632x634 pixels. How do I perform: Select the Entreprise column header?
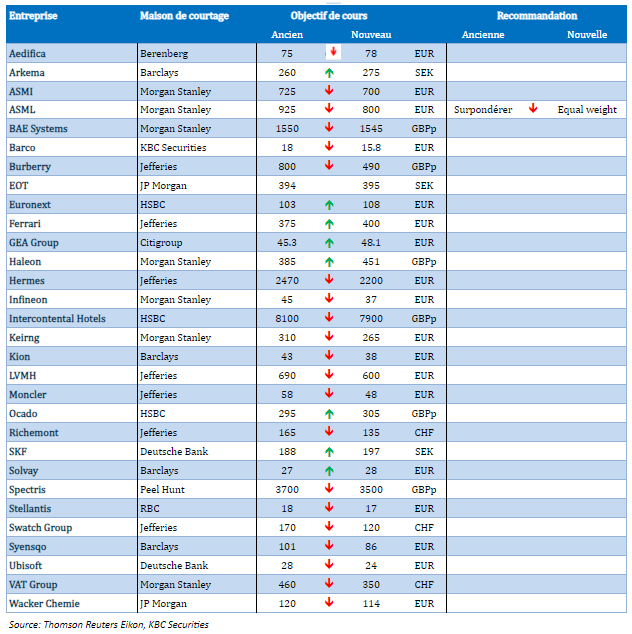(32, 17)
